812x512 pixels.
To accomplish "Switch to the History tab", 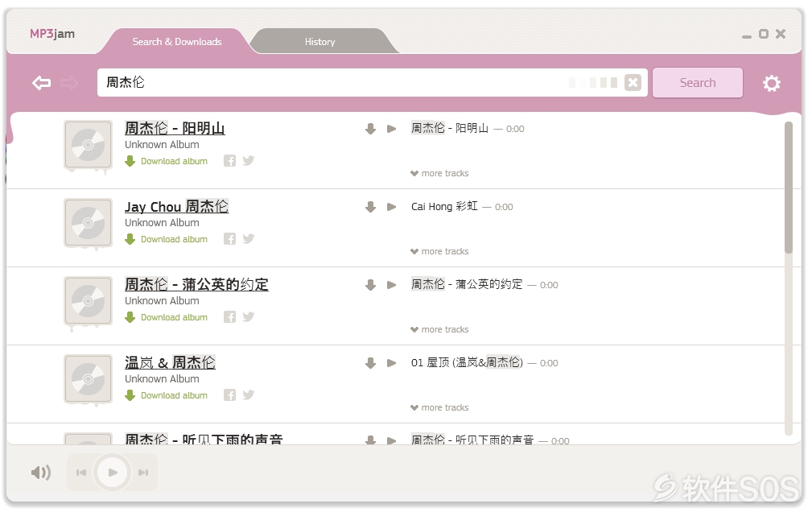I will [320, 41].
